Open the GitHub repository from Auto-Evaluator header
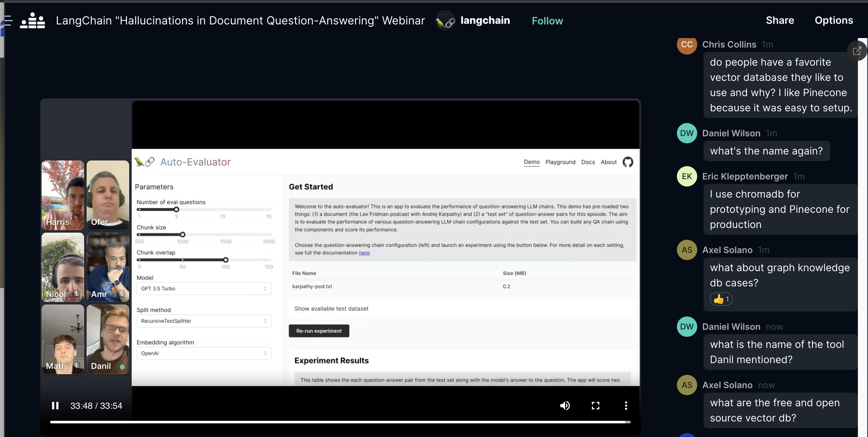This screenshot has width=868, height=437. click(628, 162)
